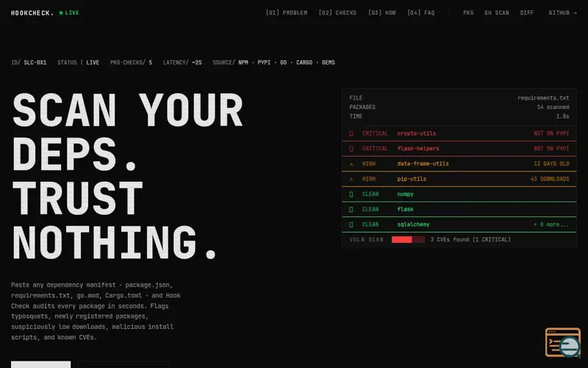
Task: Click the warning triangle beside pip-utils
Action: coord(351,179)
